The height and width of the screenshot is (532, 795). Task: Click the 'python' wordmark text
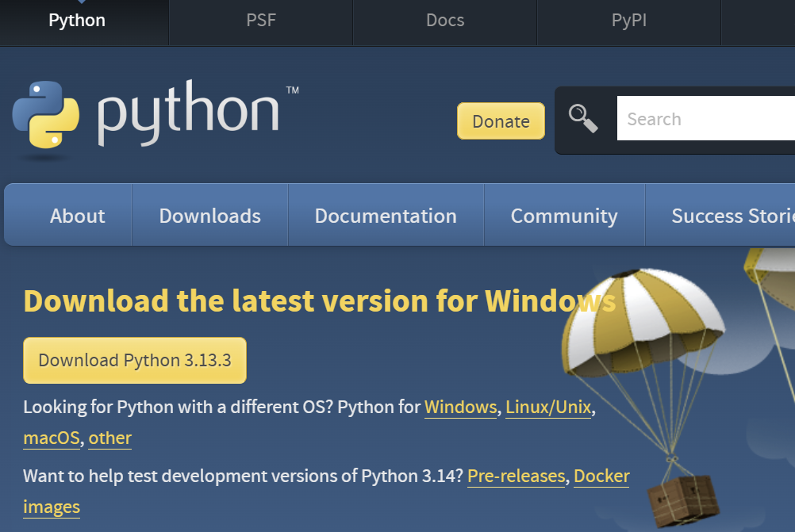[x=188, y=112]
